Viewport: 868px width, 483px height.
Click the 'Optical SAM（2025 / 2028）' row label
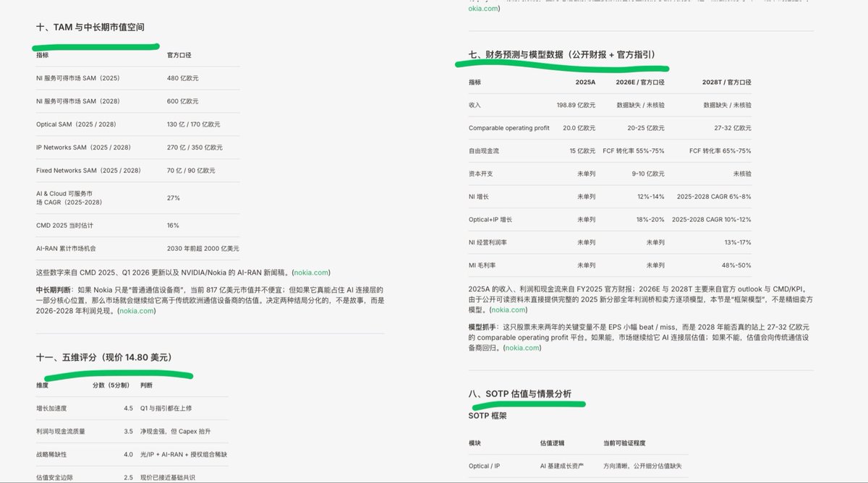point(78,124)
